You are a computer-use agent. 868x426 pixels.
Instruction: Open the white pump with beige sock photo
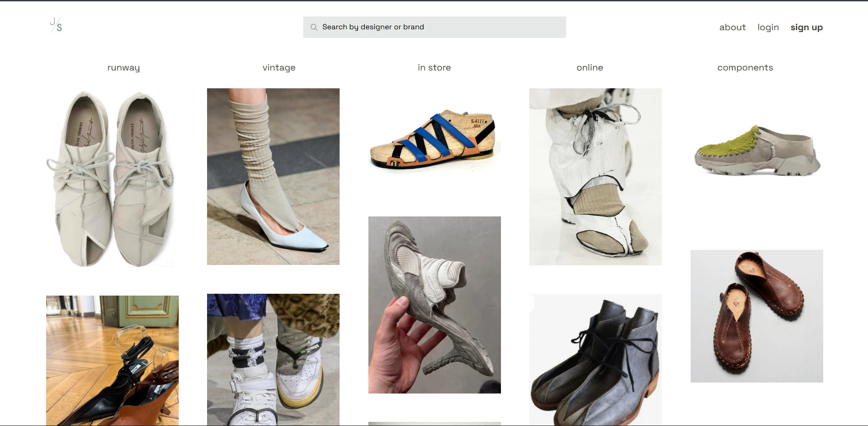click(x=273, y=177)
